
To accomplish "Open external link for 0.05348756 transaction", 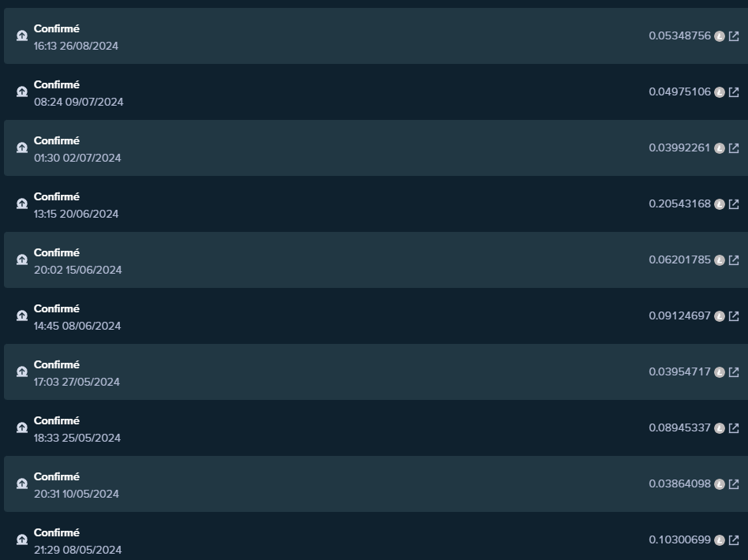I will [734, 36].
